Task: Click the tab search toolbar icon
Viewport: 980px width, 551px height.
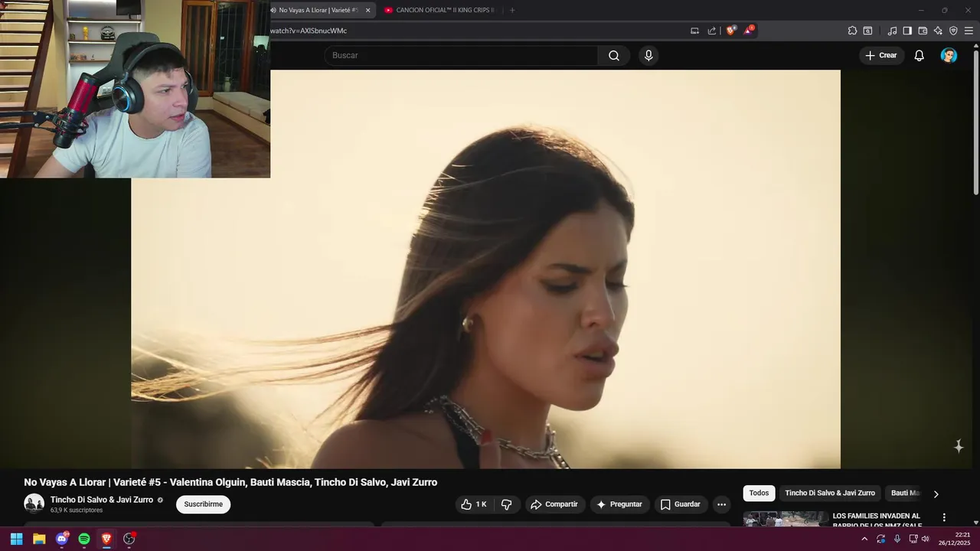Action: [x=867, y=31]
